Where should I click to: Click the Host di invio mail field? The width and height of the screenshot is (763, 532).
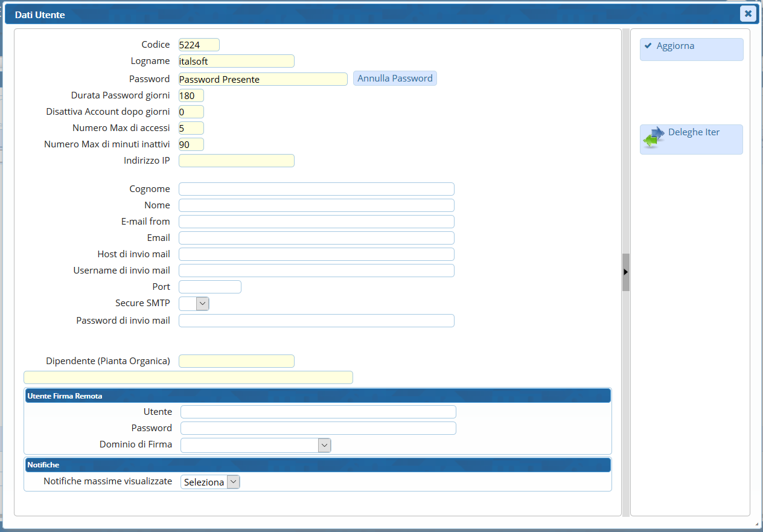tap(316, 254)
